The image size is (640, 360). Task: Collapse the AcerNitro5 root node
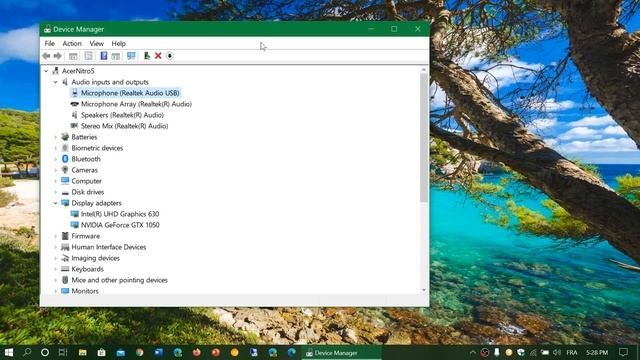point(46,71)
